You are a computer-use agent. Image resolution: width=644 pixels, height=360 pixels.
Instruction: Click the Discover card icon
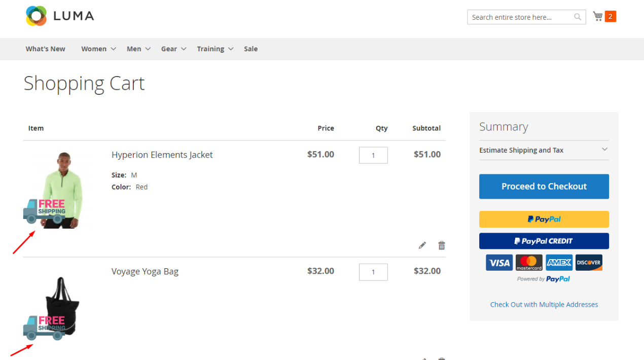(589, 263)
